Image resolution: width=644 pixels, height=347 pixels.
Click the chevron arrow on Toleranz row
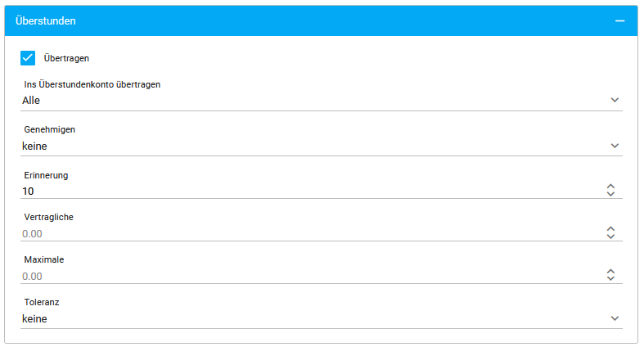(615, 318)
